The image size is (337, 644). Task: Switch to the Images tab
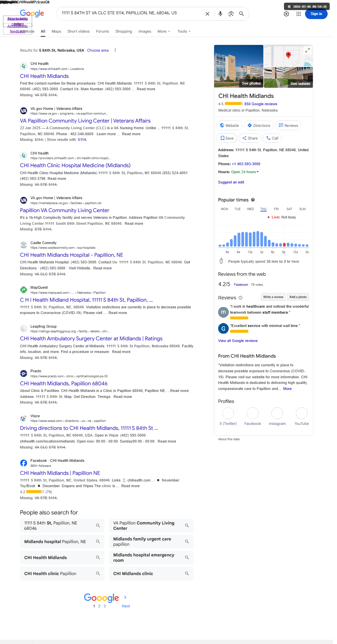click(145, 31)
